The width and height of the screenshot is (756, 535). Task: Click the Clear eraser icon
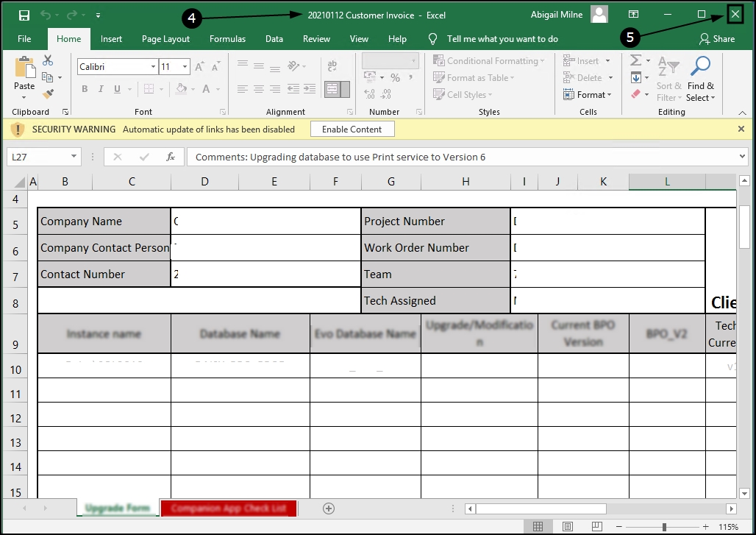636,94
